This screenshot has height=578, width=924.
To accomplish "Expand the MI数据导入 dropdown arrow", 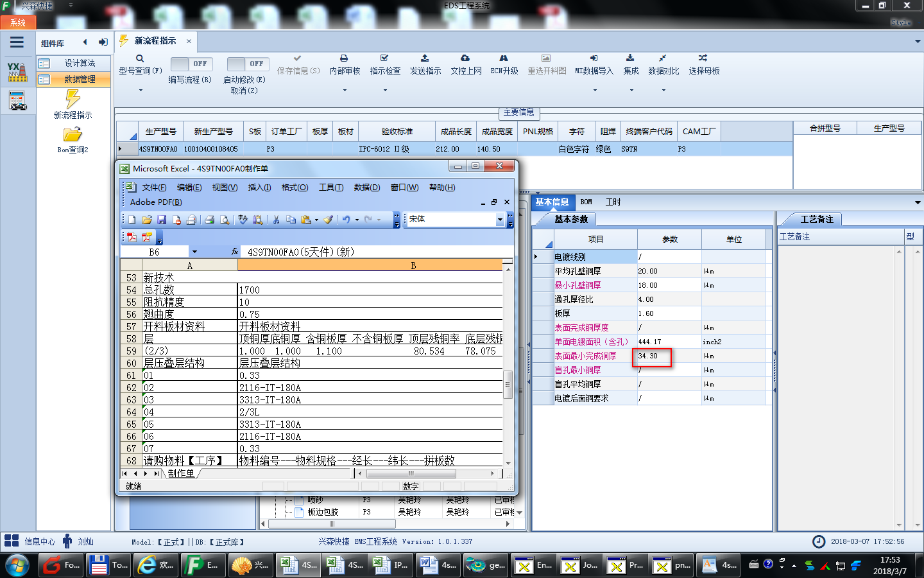I will point(594,90).
